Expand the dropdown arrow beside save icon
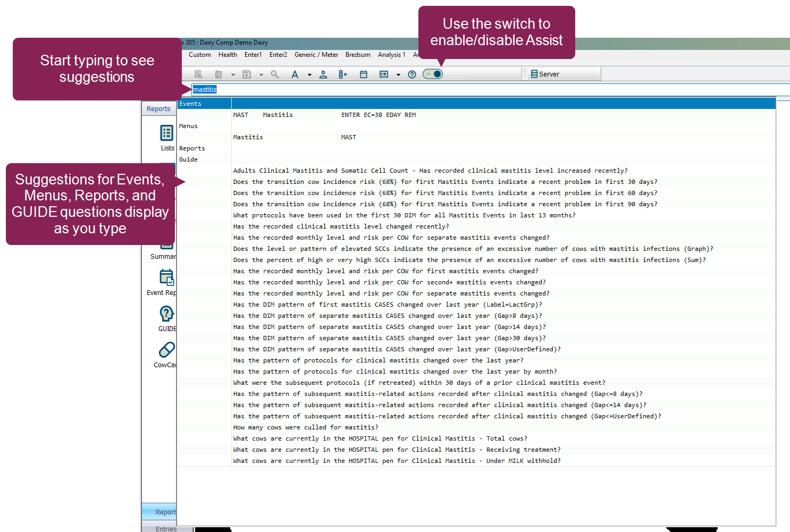This screenshot has width=790, height=532. [x=261, y=75]
